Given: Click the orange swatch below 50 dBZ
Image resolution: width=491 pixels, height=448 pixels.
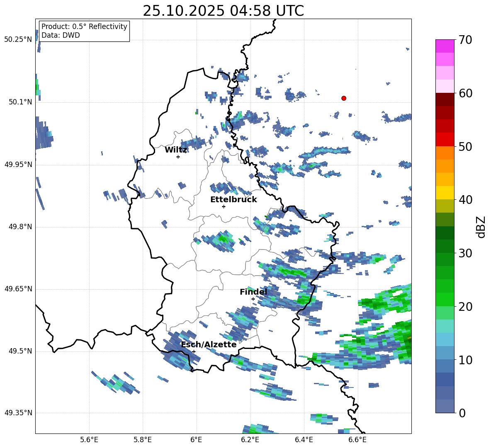Looking at the screenshot, I should point(445,153).
